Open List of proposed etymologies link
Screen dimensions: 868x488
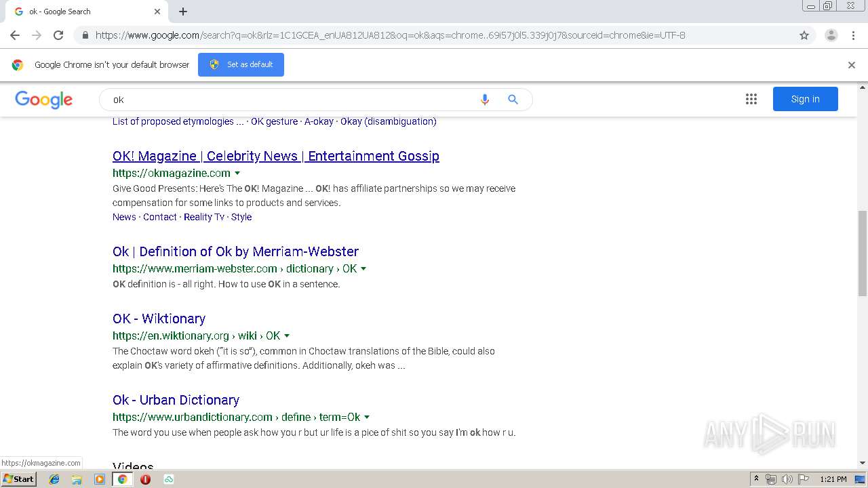click(178, 121)
